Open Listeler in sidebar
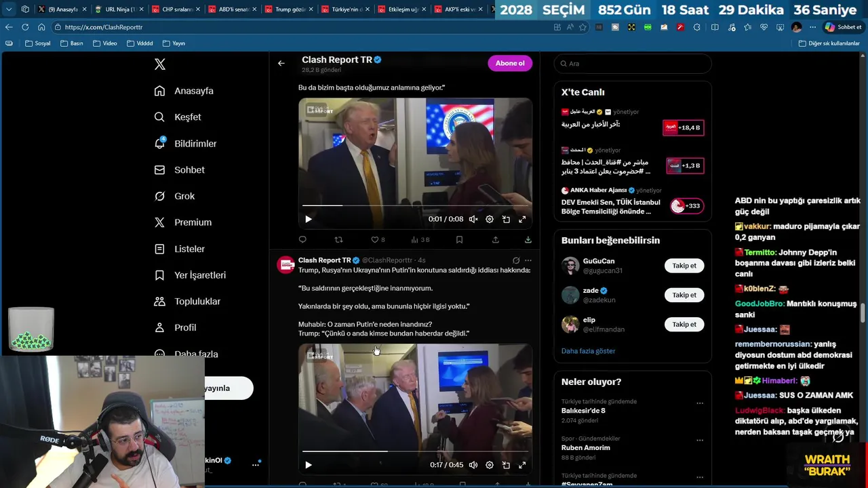Screen dimensions: 868x488 click(179, 249)
